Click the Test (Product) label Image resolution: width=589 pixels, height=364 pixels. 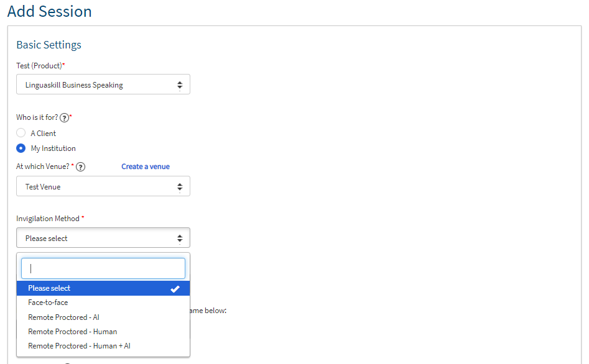(x=39, y=66)
